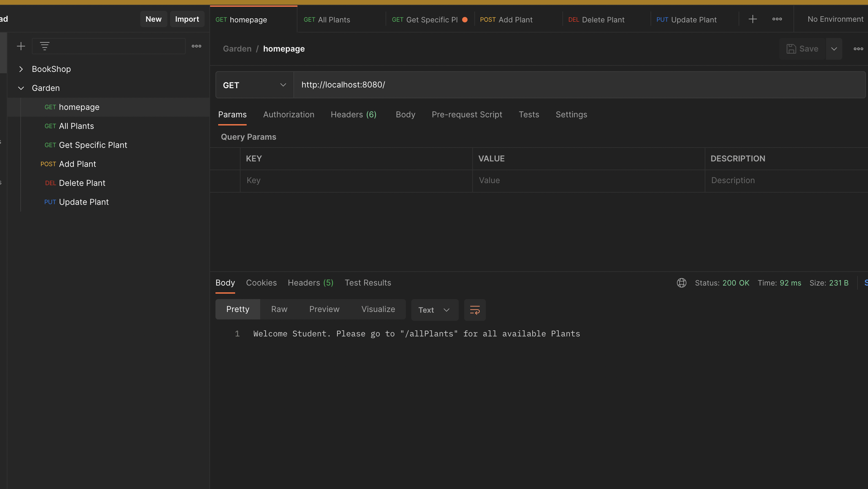Open the sidebar three-dots options menu
Image resolution: width=868 pixels, height=489 pixels.
point(197,46)
